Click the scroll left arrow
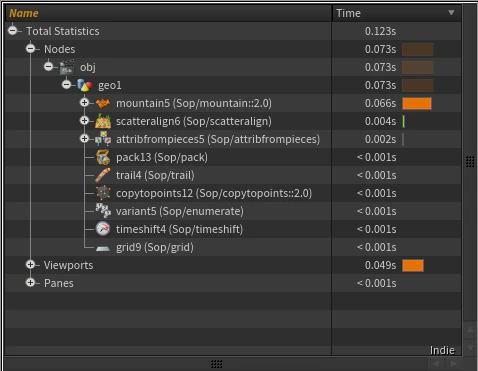 click(436, 364)
